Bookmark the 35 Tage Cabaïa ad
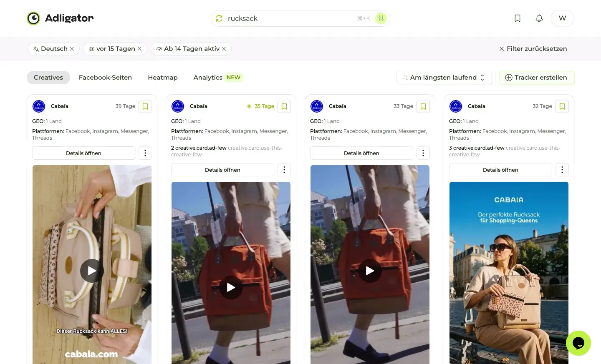 [x=284, y=106]
